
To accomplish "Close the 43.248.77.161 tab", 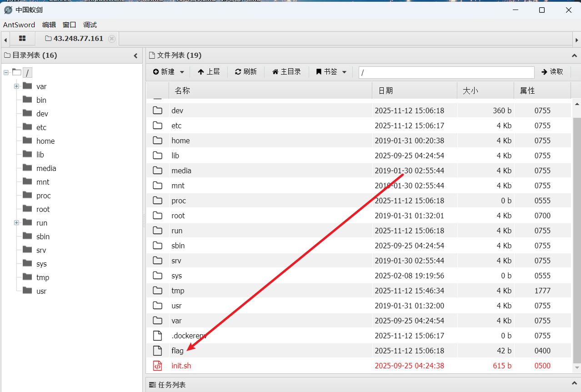I will [x=112, y=39].
